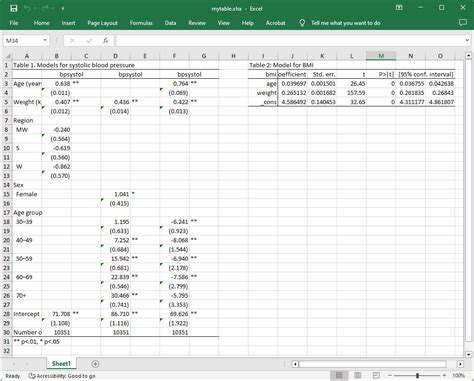Click Tell me what you want to do

point(346,23)
